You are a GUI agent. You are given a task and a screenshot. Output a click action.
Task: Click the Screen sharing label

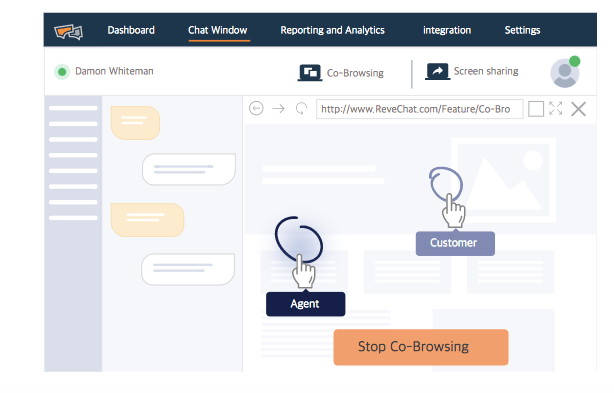pos(486,71)
